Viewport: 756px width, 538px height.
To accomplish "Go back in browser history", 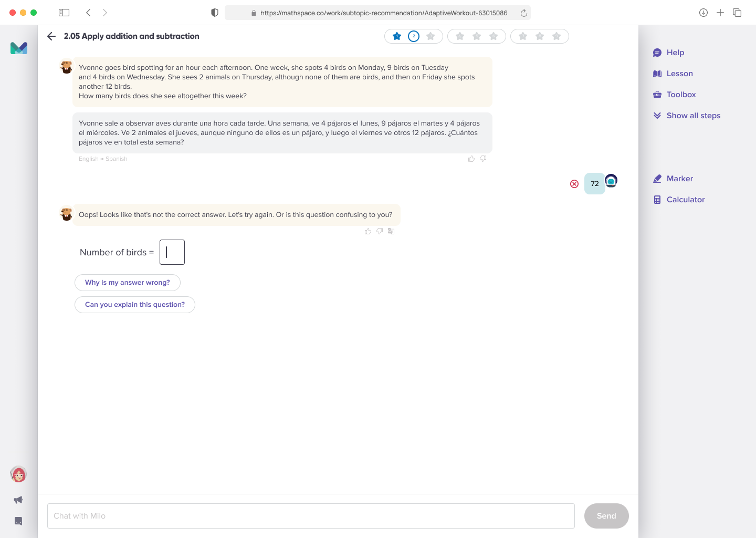I will pos(88,13).
